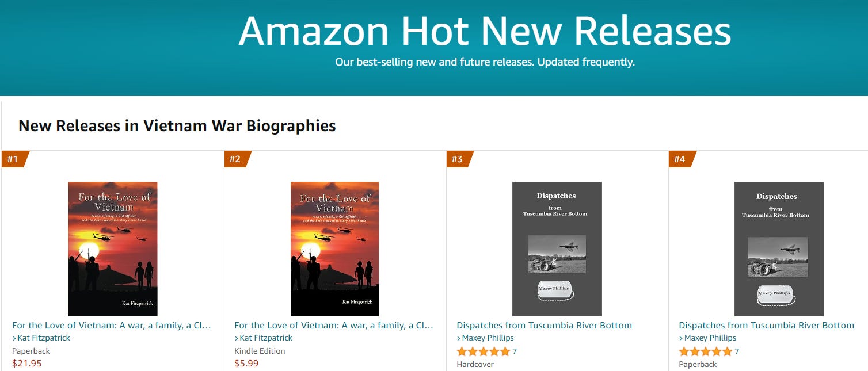868x371 pixels.
Task: Click the $5.99 Kindle Edition price
Action: point(246,364)
